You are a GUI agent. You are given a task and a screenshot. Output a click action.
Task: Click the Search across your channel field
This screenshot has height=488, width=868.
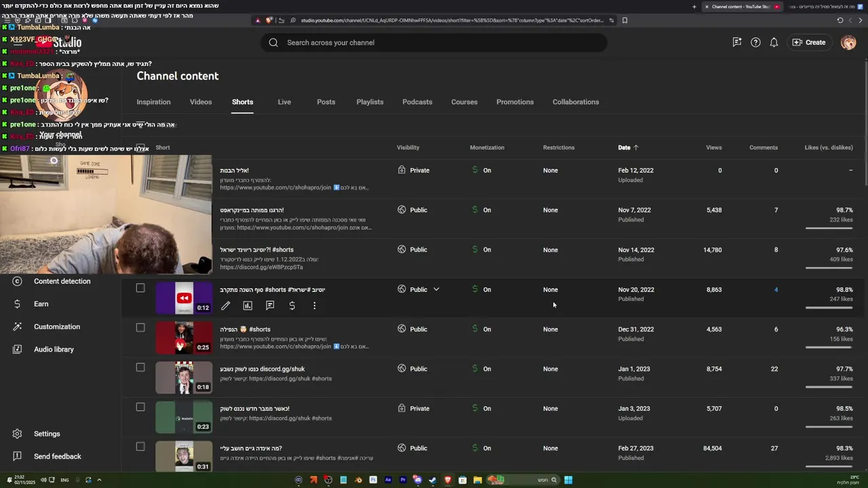tap(434, 43)
